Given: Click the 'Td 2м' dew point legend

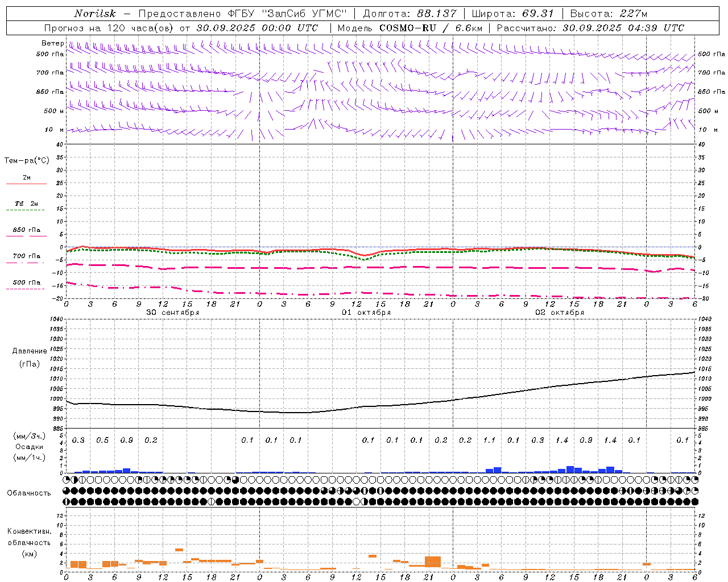Looking at the screenshot, I should 27,203.
